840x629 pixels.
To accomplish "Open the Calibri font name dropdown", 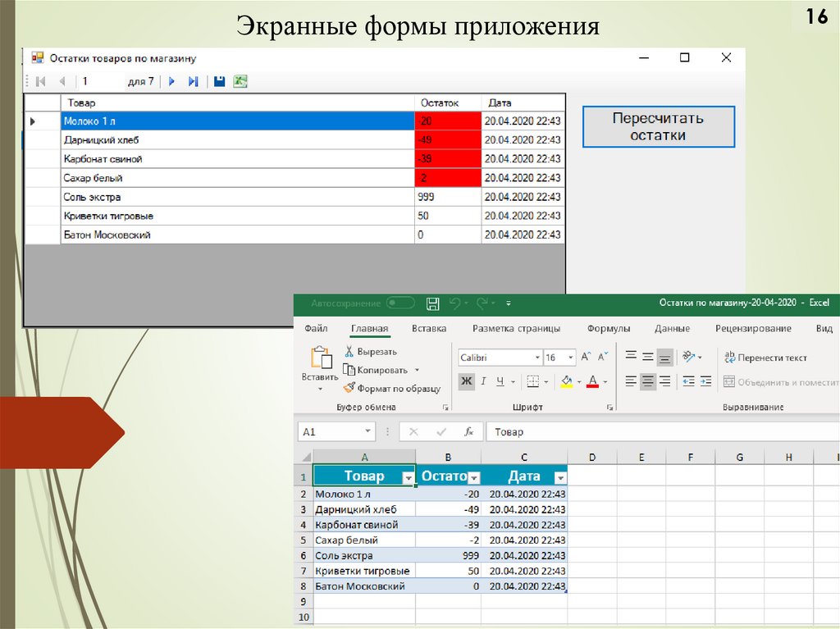I will [x=537, y=358].
